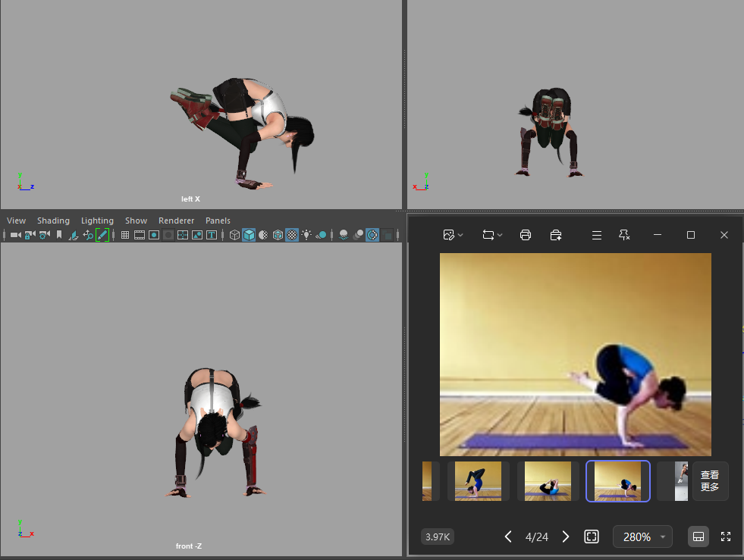Image resolution: width=744 pixels, height=560 pixels.
Task: Toggle the thumbnail strip button
Action: coord(698,537)
